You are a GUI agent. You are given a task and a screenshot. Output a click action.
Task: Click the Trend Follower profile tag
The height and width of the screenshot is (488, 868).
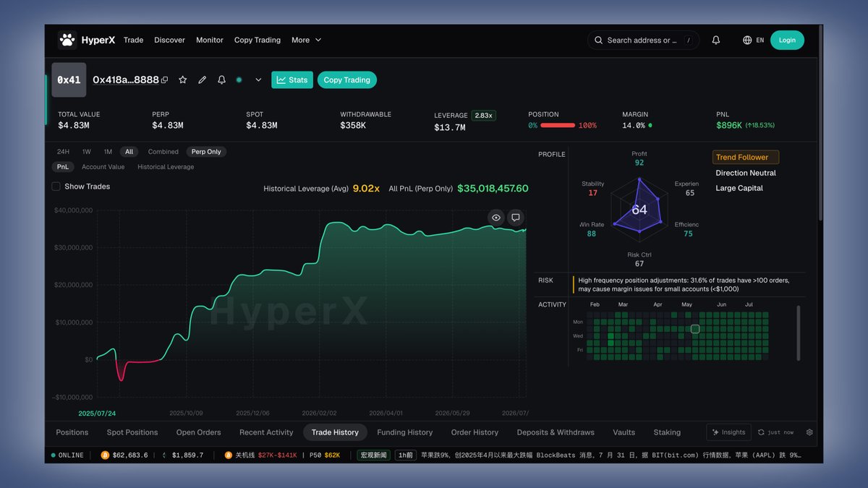(745, 157)
